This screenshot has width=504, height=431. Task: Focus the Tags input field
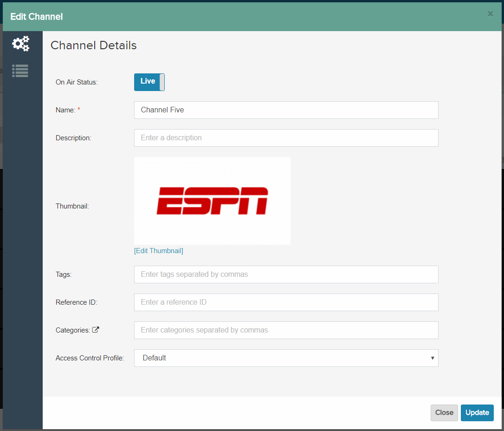pyautogui.click(x=286, y=274)
